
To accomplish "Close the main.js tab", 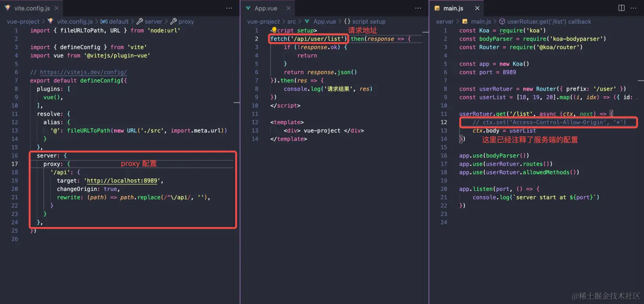I will click(477, 8).
